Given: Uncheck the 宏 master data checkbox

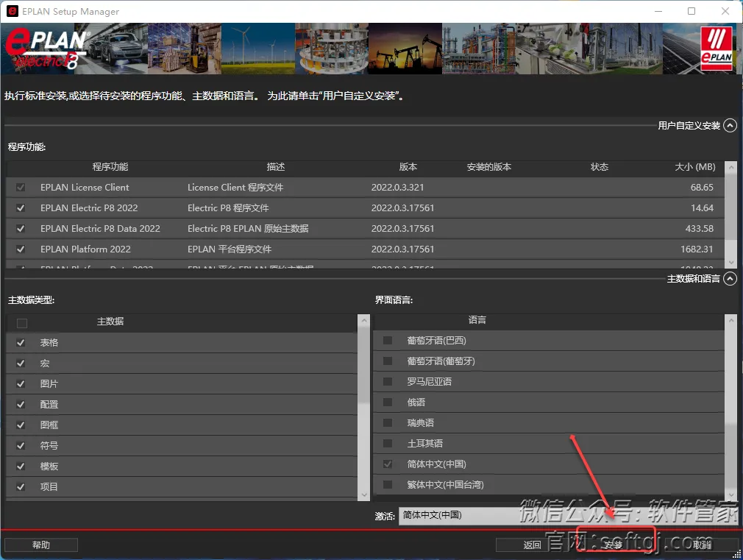Looking at the screenshot, I should point(21,363).
